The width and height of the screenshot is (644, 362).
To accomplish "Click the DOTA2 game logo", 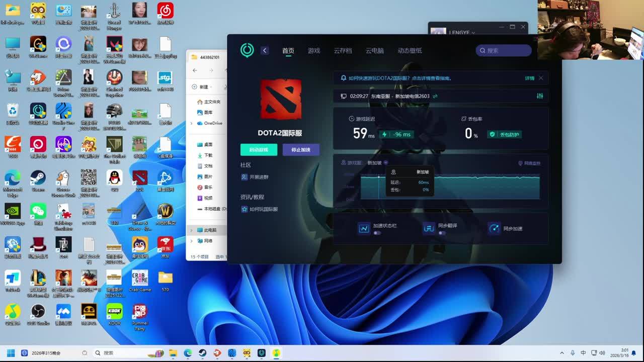I will [280, 99].
